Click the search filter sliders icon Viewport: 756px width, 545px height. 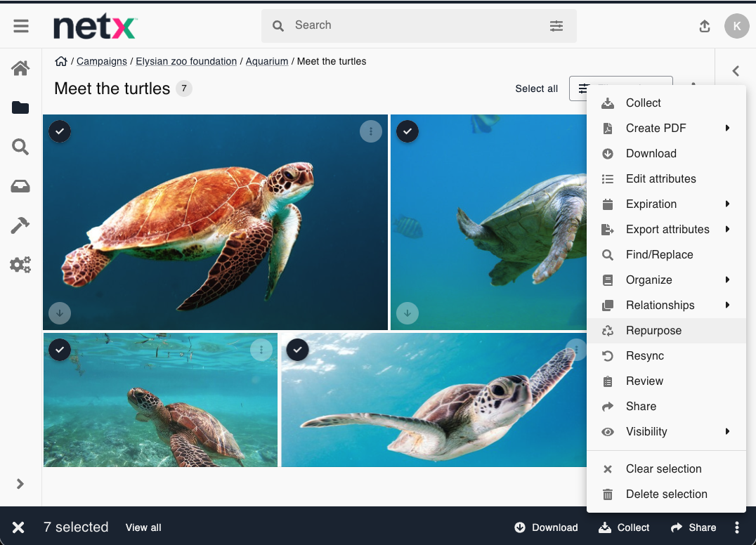(556, 26)
